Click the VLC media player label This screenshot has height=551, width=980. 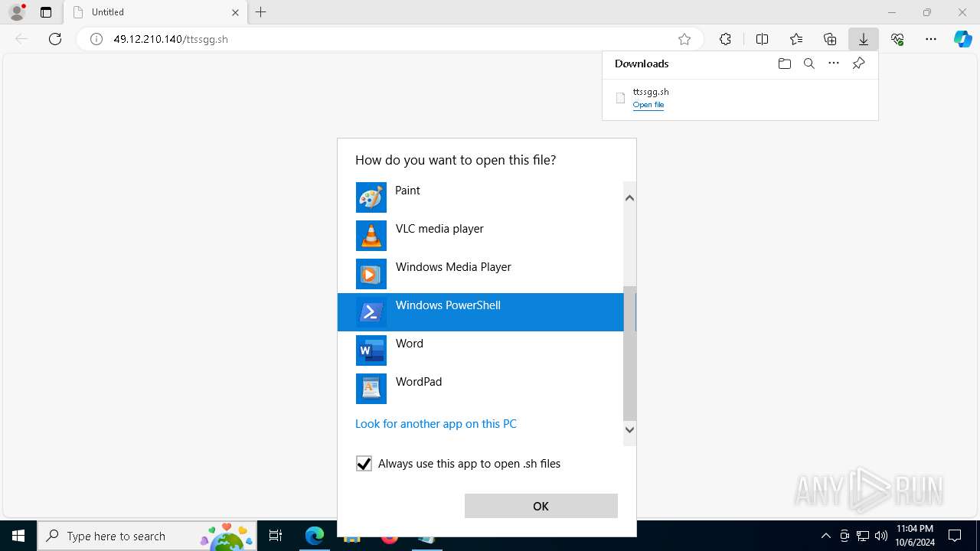[439, 229]
